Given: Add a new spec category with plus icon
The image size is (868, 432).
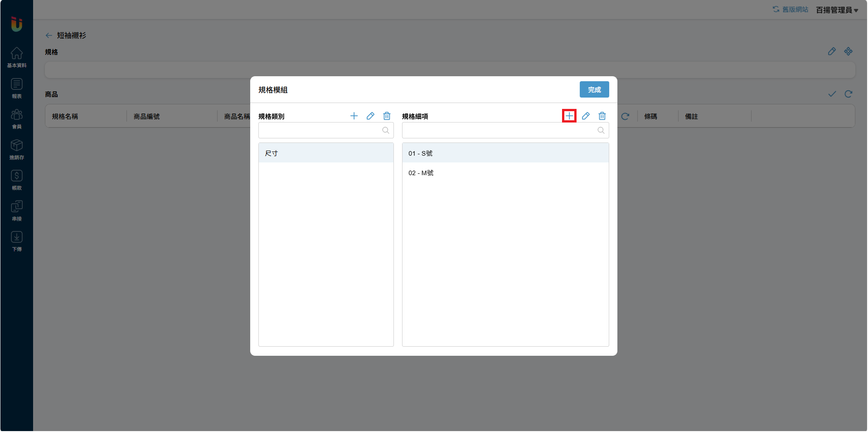Looking at the screenshot, I should (x=354, y=116).
